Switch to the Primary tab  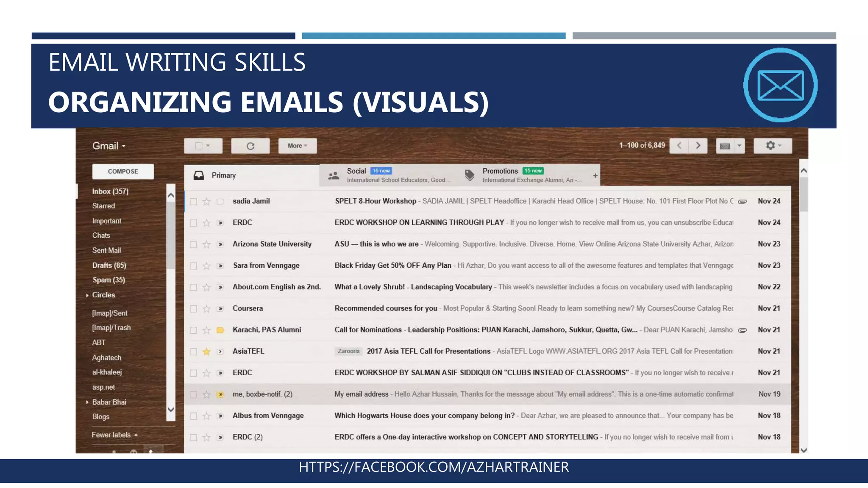coord(252,175)
